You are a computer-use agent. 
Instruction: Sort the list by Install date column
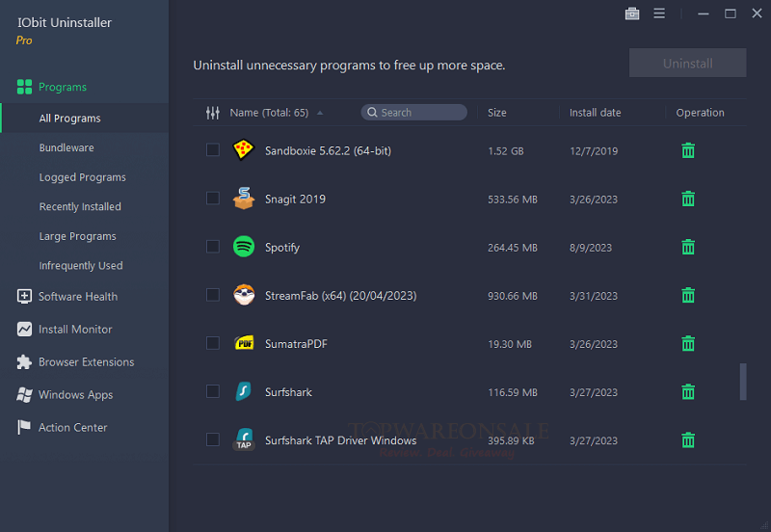point(595,113)
